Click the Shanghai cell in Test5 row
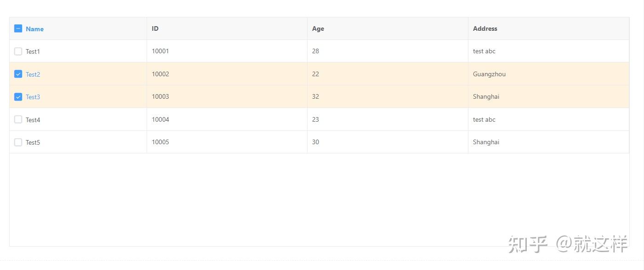Viewport: 644px width, 270px height. coord(486,142)
